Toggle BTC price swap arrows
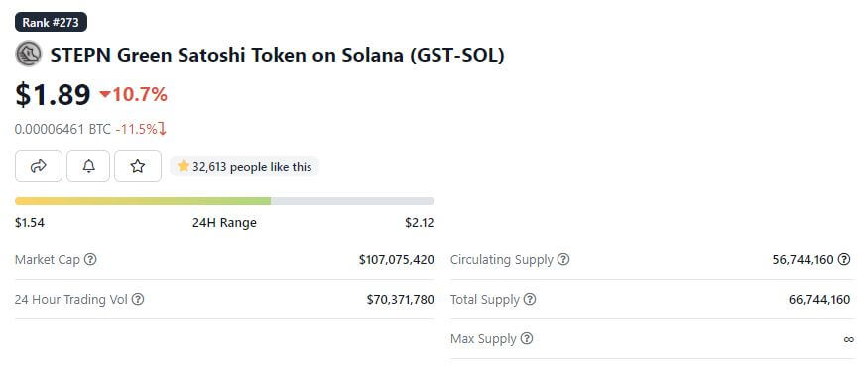Screen dimensions: 868x373 coord(163,130)
